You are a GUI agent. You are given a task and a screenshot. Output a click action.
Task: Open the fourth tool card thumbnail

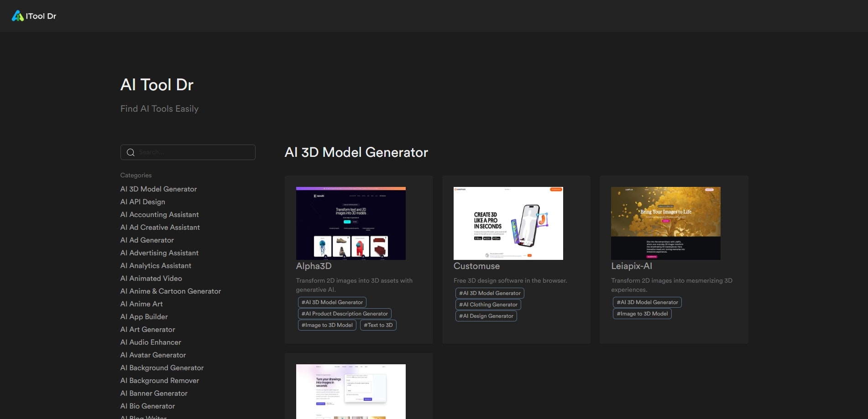(350, 391)
